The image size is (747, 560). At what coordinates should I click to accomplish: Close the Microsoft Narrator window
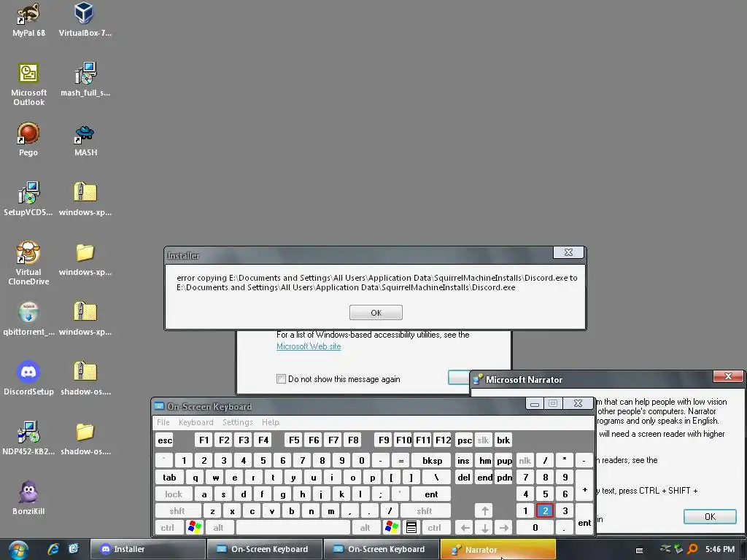pyautogui.click(x=728, y=376)
